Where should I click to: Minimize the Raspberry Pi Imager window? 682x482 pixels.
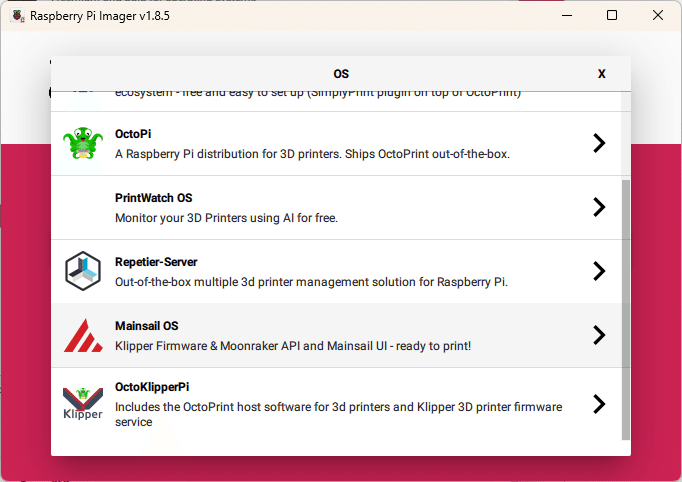(x=567, y=15)
